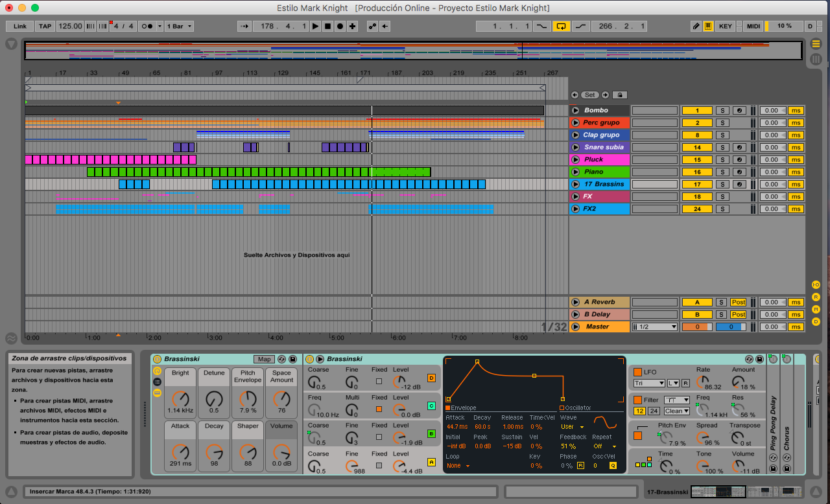830x504 pixels.
Task: Adjust the Bright macro knob
Action: pos(180,398)
